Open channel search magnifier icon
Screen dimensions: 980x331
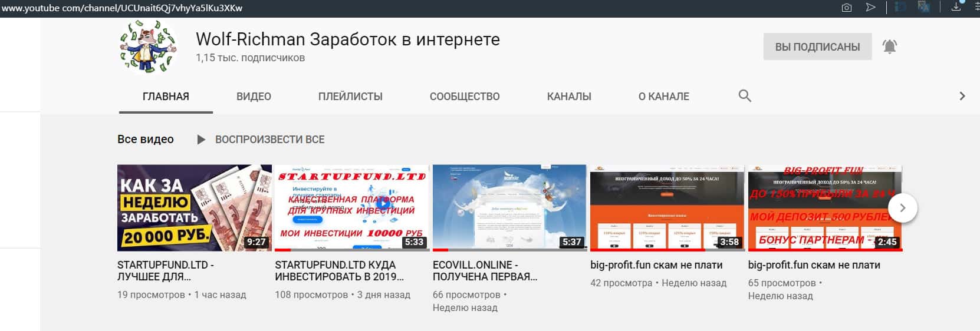[745, 96]
